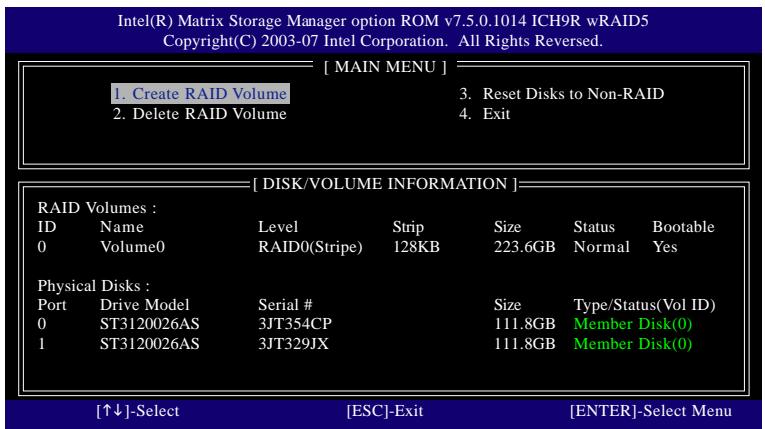Select Create RAID Volume menu option

pos(200,93)
